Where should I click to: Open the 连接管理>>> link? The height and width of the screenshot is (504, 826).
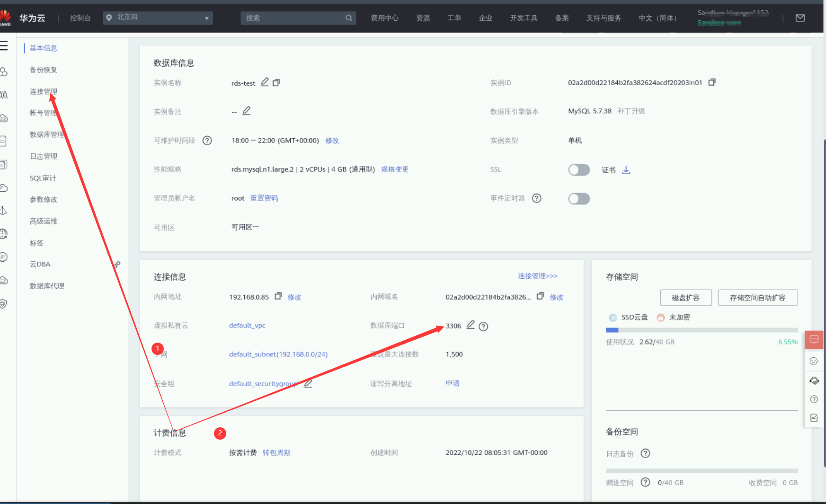coord(538,276)
